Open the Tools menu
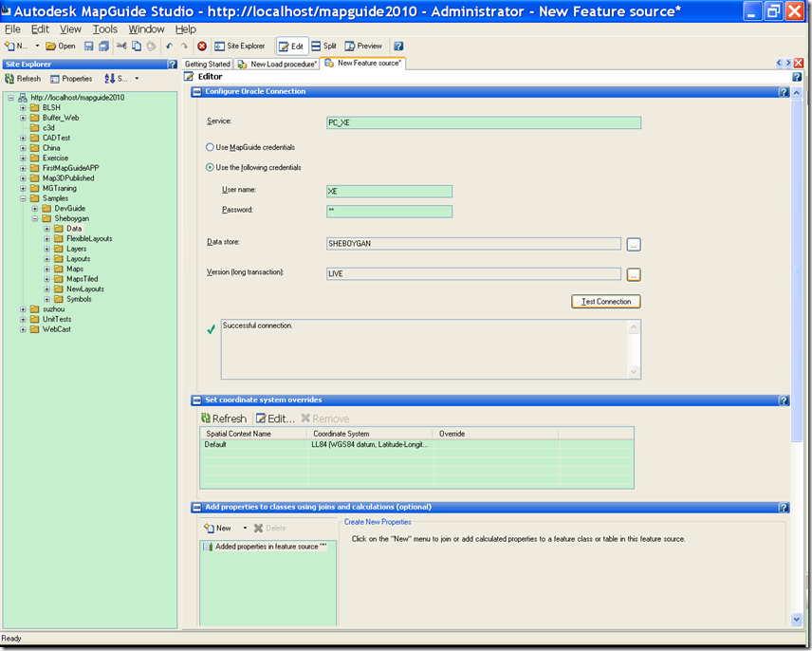Screen dimensions: 812x651 (x=105, y=29)
